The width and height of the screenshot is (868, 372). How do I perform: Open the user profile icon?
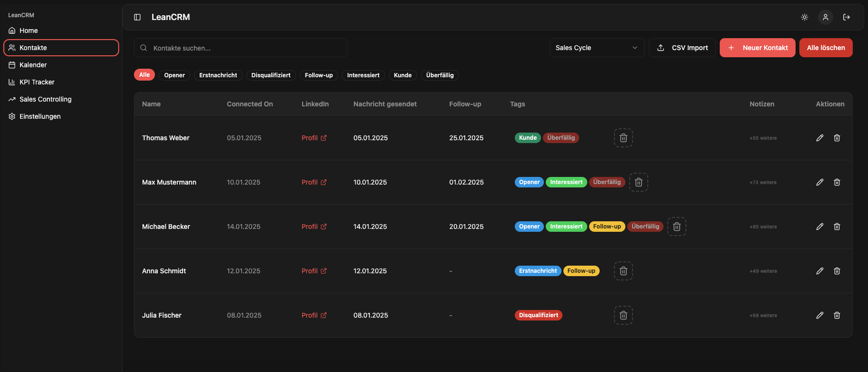[826, 17]
